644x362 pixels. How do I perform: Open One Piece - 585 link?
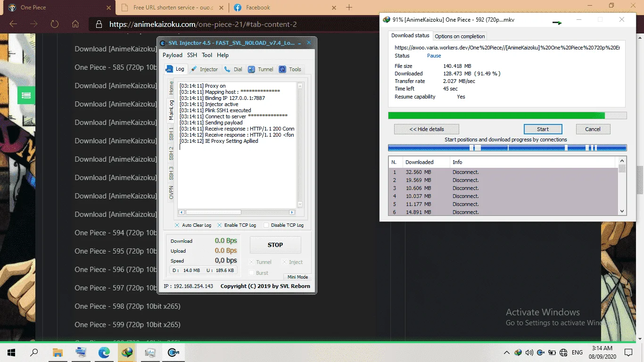pyautogui.click(x=116, y=67)
